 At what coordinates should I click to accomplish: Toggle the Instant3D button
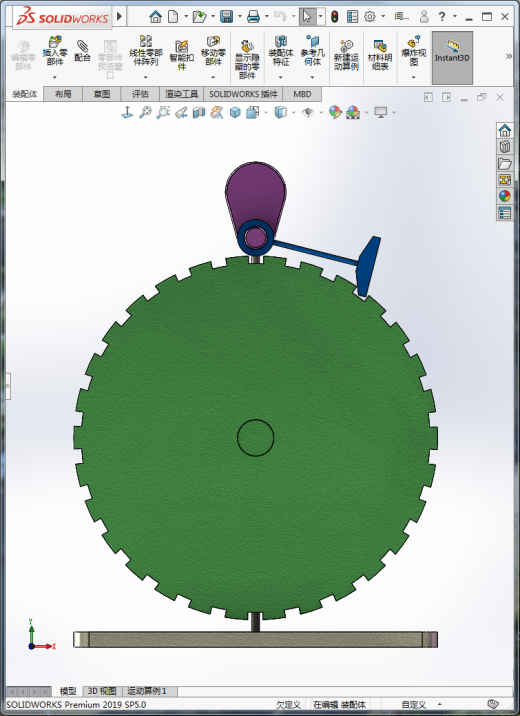click(452, 58)
